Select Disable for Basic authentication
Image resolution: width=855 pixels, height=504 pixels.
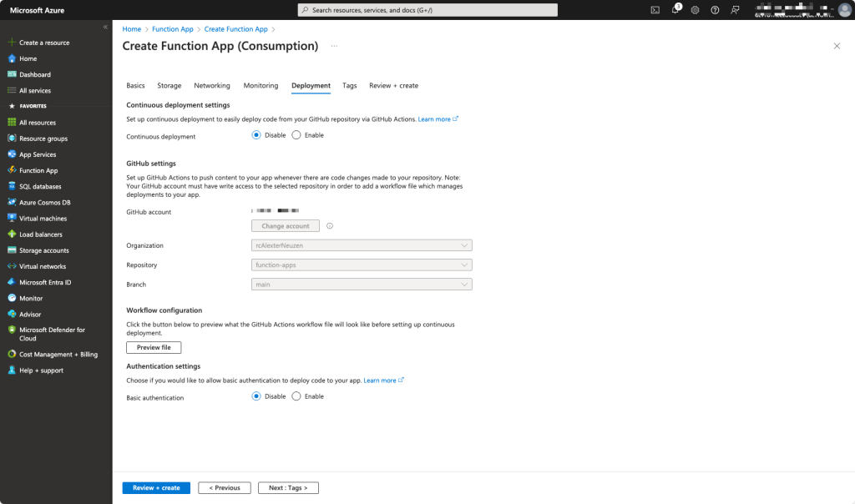tap(256, 396)
